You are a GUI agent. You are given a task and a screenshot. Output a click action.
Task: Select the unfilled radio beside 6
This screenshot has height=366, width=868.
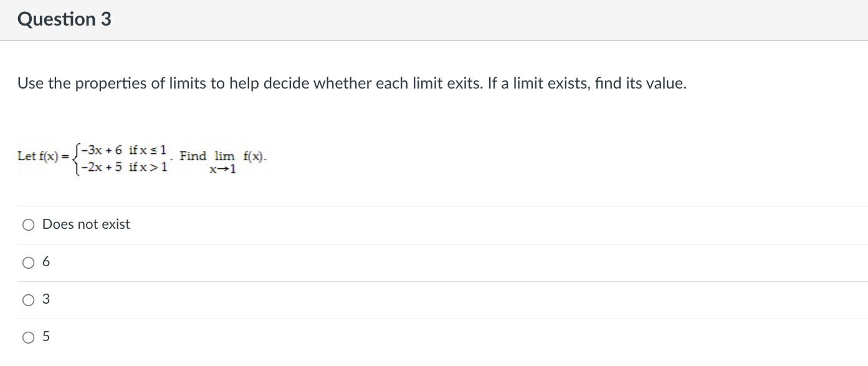pyautogui.click(x=28, y=262)
